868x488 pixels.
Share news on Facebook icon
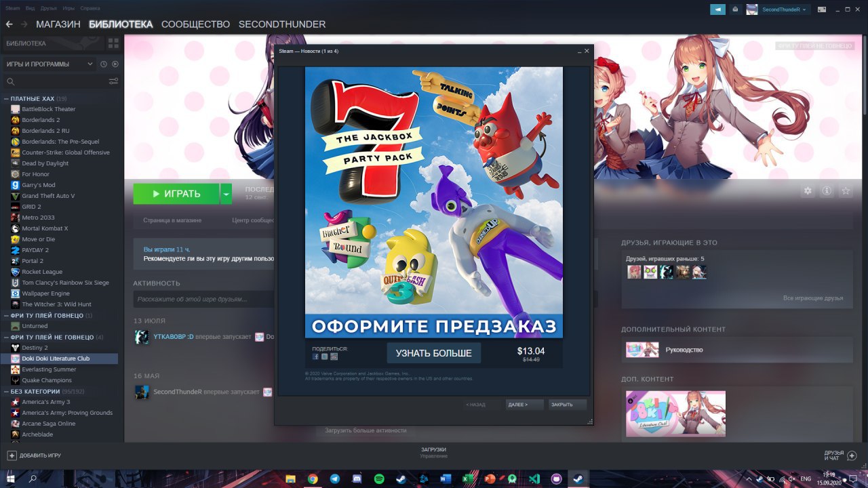click(315, 357)
